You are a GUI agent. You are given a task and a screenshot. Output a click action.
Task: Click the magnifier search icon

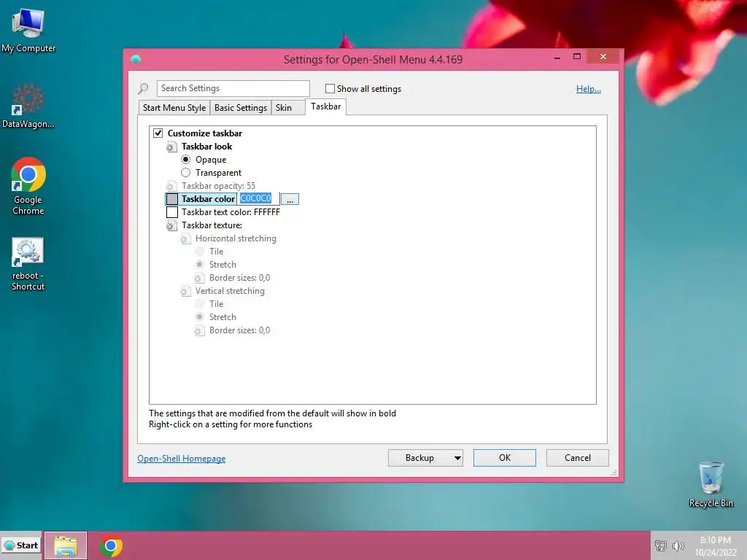tap(143, 88)
